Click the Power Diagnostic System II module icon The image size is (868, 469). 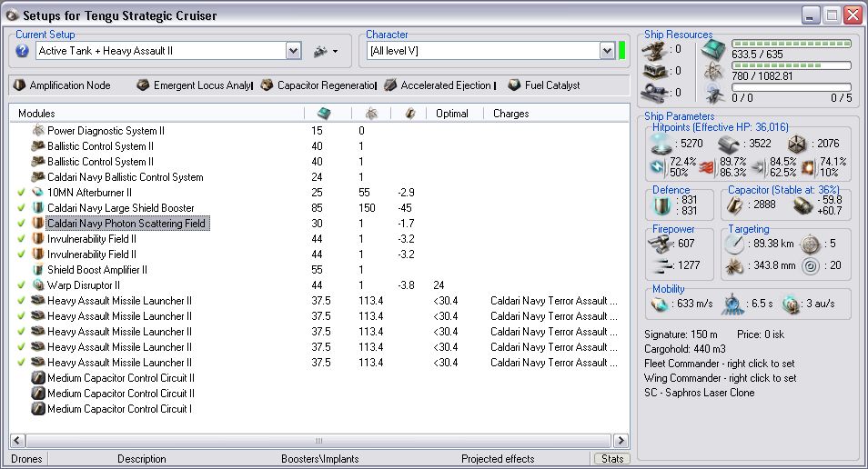(x=38, y=131)
